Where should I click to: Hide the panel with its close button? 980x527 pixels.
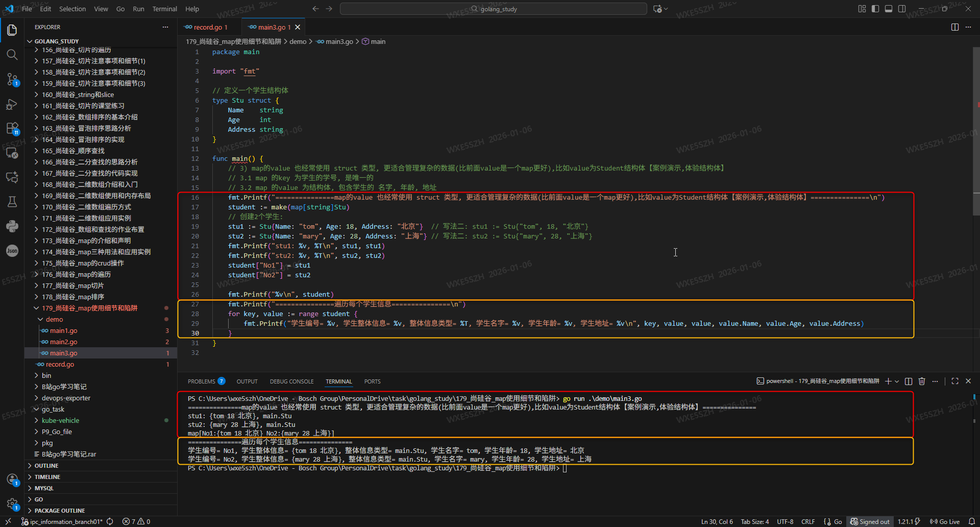(968, 381)
